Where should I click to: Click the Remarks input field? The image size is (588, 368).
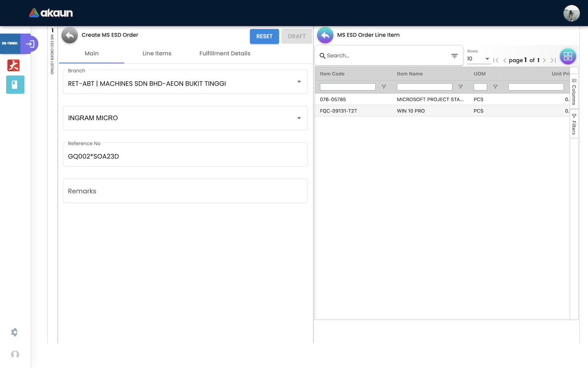click(185, 191)
